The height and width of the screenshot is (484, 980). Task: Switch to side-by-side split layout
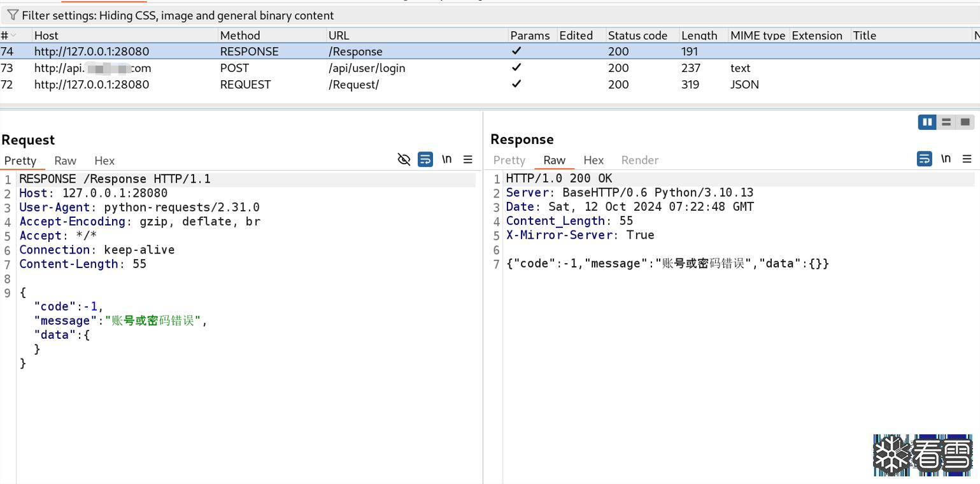click(927, 122)
